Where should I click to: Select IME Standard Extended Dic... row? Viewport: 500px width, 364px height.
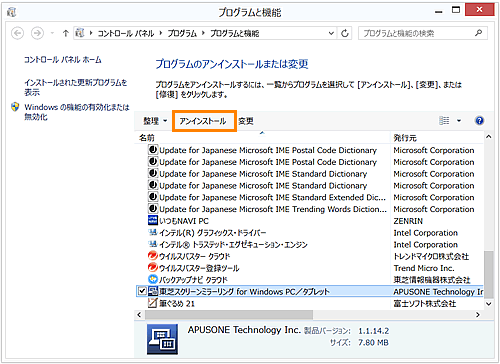tap(310, 197)
